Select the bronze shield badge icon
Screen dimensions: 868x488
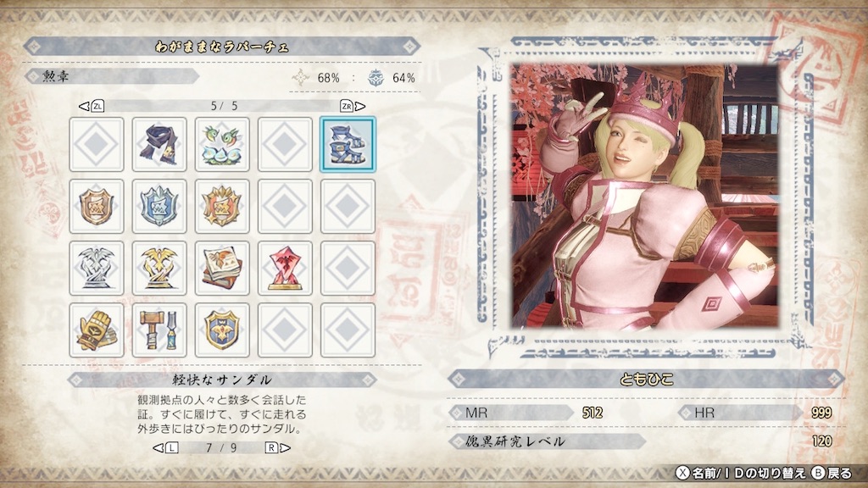(x=97, y=207)
